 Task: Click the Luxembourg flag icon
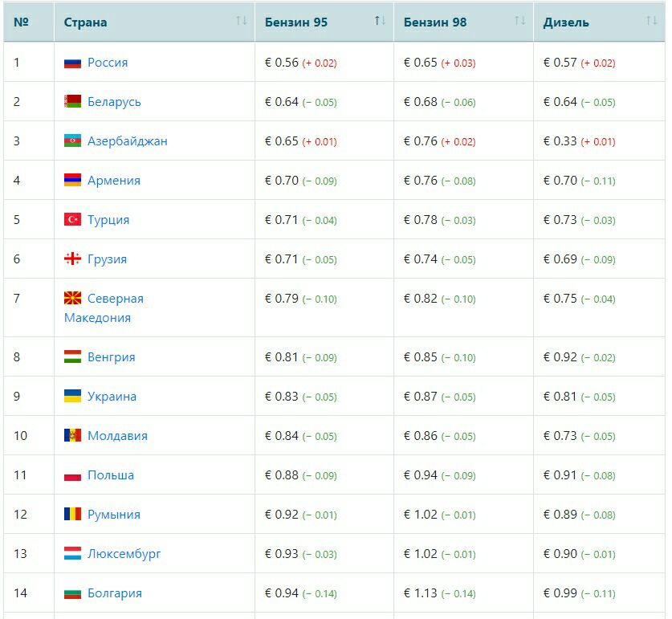[x=72, y=554]
